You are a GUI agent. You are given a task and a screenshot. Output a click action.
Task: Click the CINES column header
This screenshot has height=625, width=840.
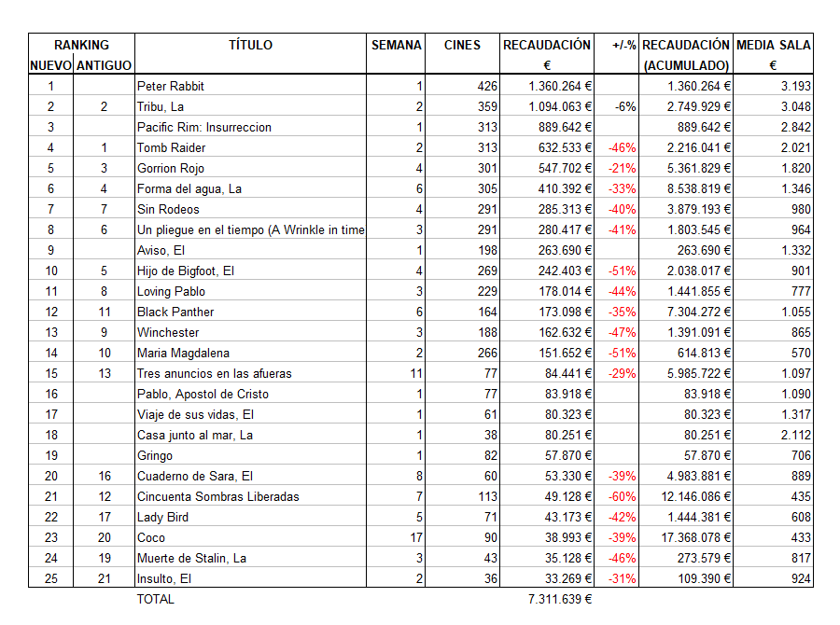[462, 45]
